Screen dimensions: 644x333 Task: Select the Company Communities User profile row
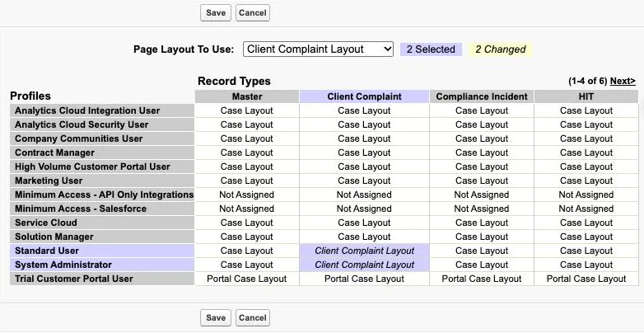(x=102, y=138)
